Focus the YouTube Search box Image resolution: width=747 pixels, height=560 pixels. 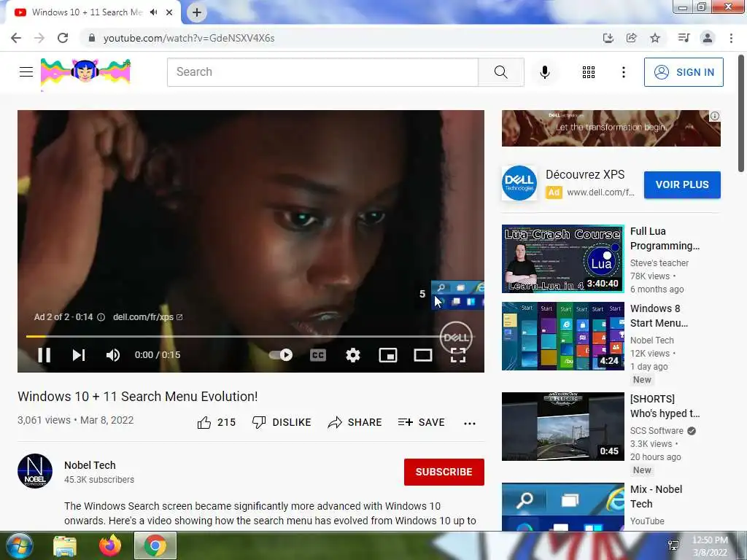tap(322, 72)
